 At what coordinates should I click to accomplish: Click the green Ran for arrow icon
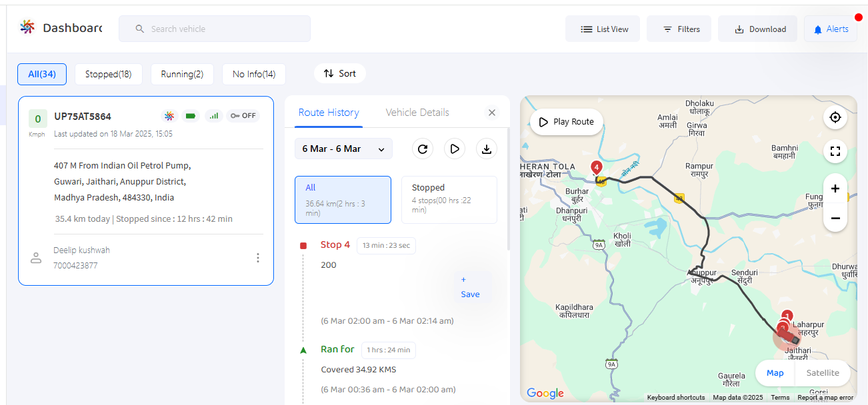pos(303,350)
